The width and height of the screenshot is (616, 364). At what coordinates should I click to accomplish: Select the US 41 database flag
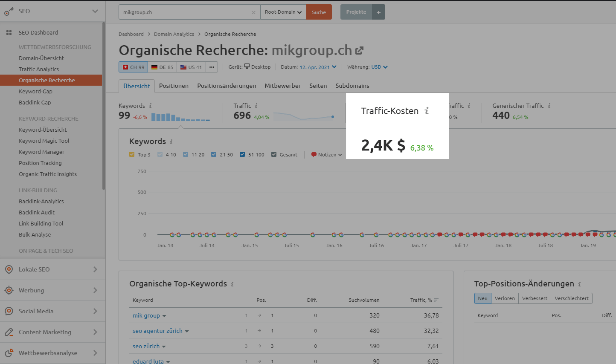[191, 67]
